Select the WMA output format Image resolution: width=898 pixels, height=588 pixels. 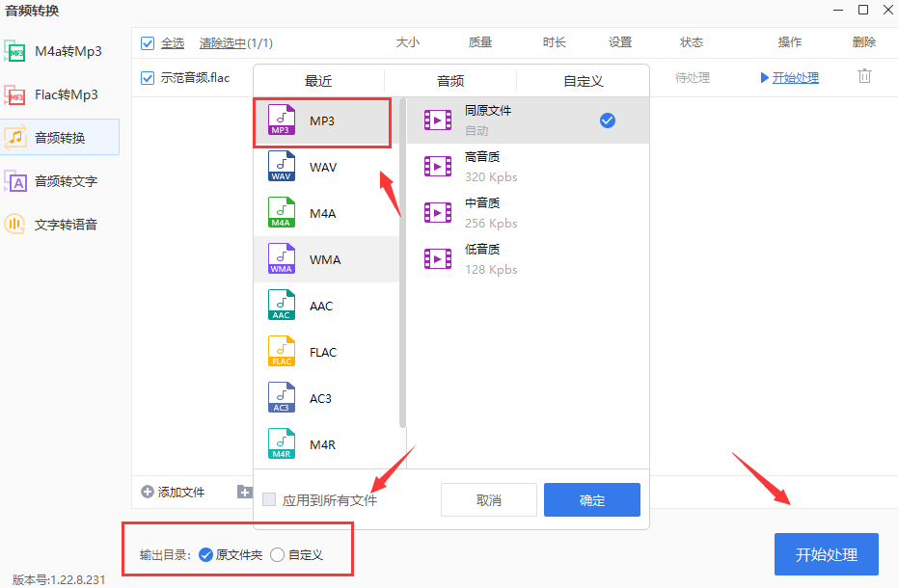(323, 259)
